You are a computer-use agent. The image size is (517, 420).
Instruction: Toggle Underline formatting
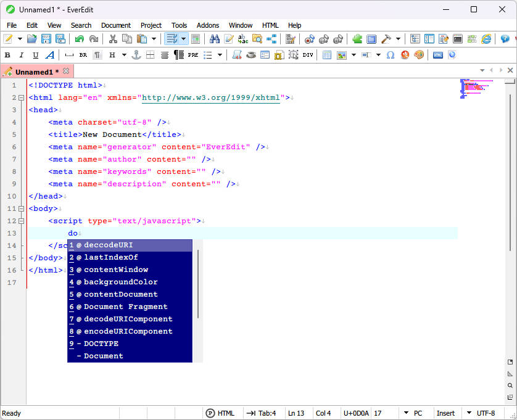coord(35,55)
